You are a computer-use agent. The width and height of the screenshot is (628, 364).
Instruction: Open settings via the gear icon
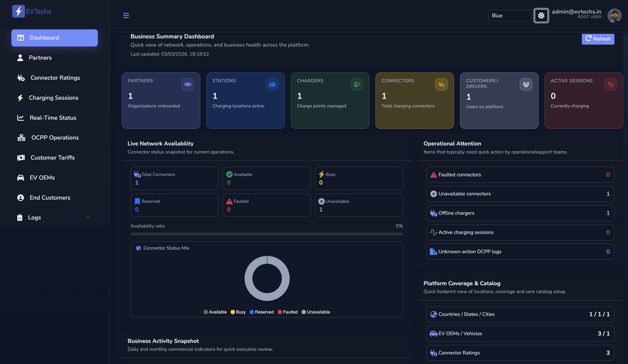(541, 15)
